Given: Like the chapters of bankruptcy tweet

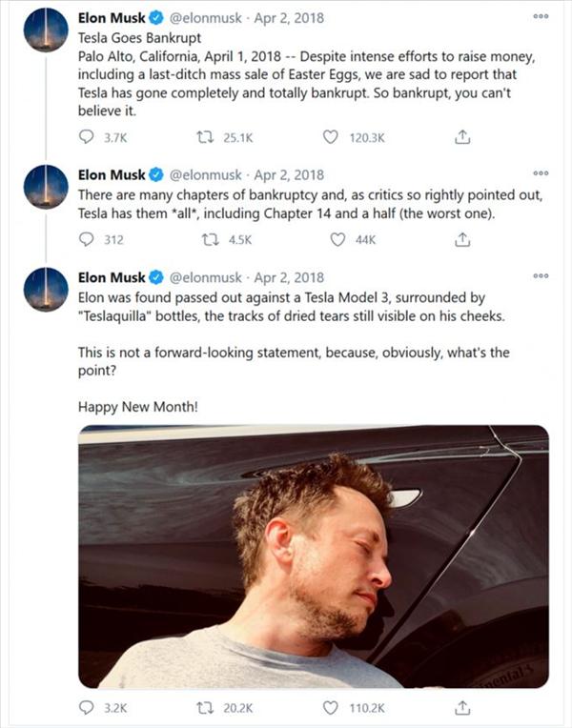Looking at the screenshot, I should click(337, 240).
